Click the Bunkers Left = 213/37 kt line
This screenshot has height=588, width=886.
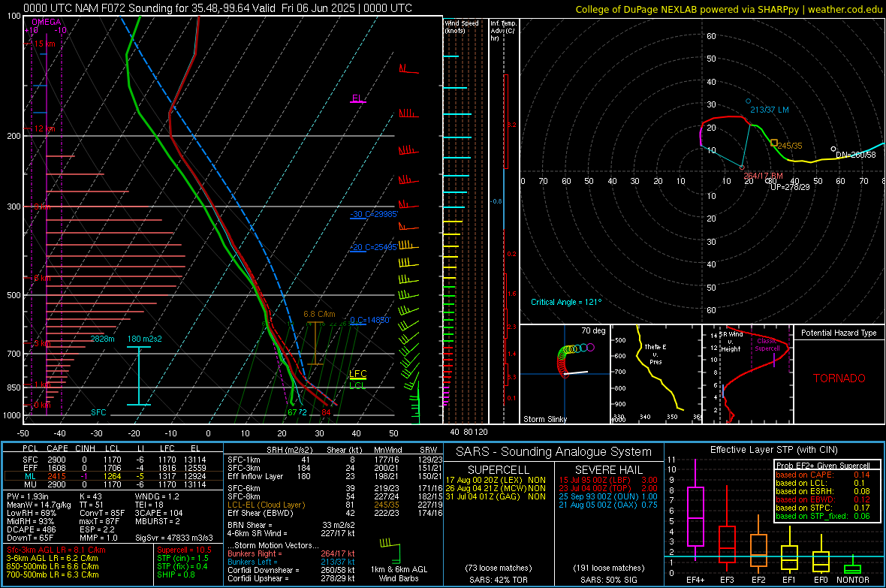point(291,562)
